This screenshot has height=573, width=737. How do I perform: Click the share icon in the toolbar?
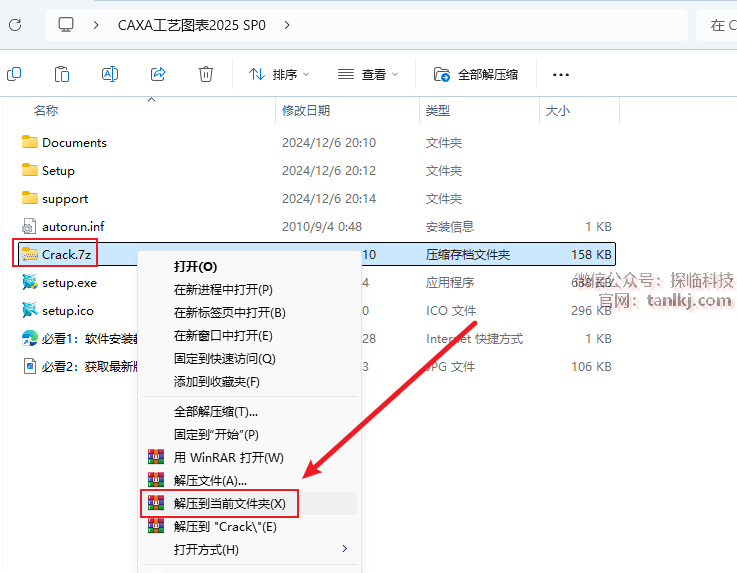(x=158, y=74)
